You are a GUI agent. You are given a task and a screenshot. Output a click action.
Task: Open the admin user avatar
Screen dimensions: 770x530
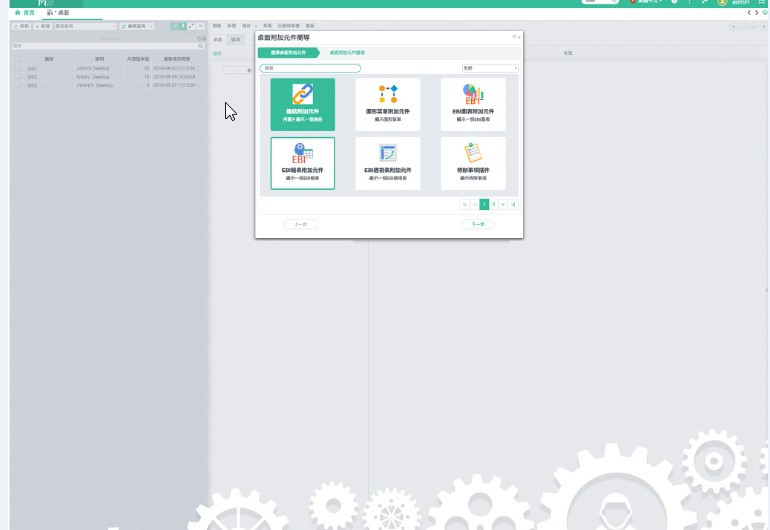(x=722, y=2)
